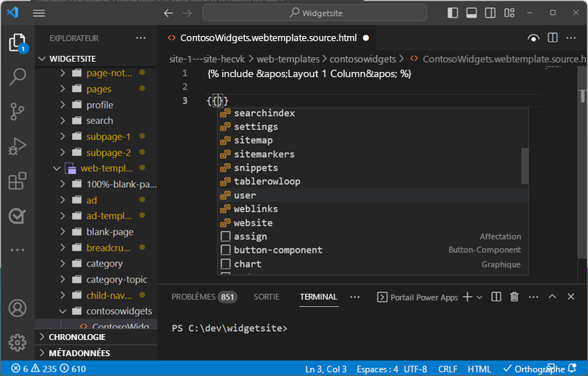This screenshot has width=588, height=376.
Task: Open the Search view in activity bar
Action: click(17, 77)
